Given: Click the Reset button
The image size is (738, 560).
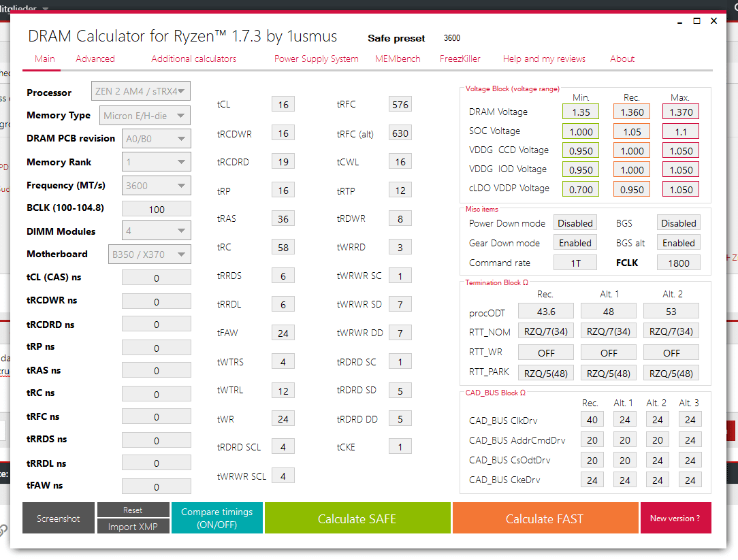Looking at the screenshot, I should click(x=133, y=510).
